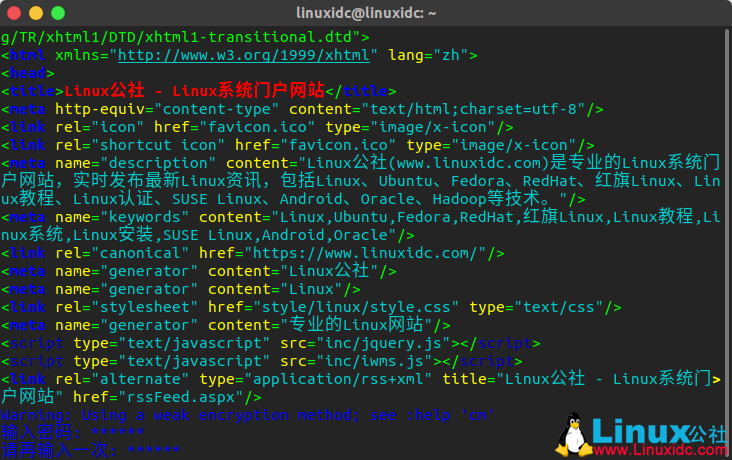
Task: Click the opening title tag text
Action: 32,91
